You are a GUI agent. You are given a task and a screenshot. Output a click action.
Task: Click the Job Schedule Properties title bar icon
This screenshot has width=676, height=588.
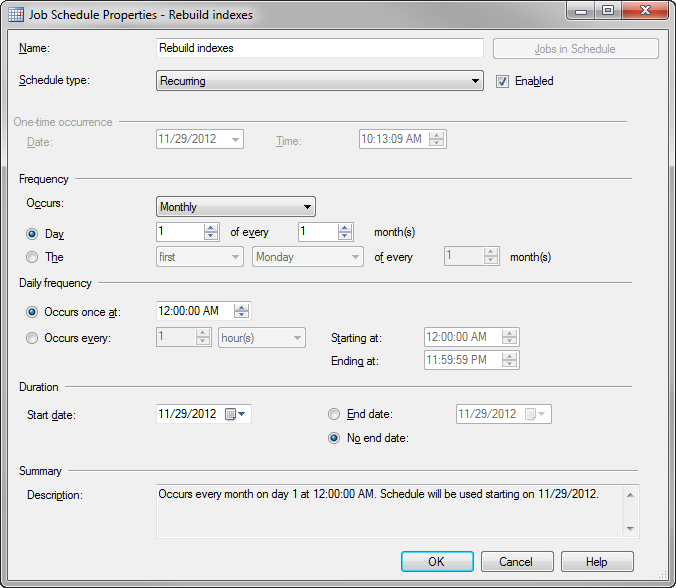[16, 14]
